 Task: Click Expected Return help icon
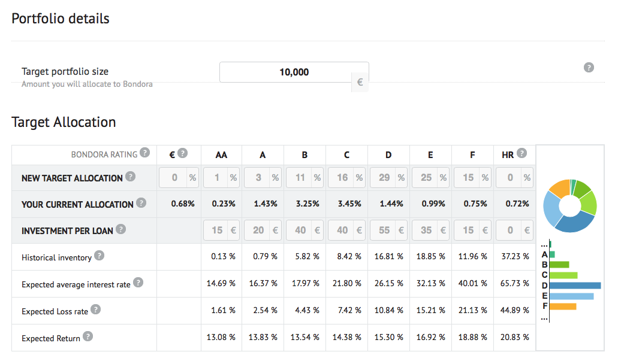coord(88,336)
